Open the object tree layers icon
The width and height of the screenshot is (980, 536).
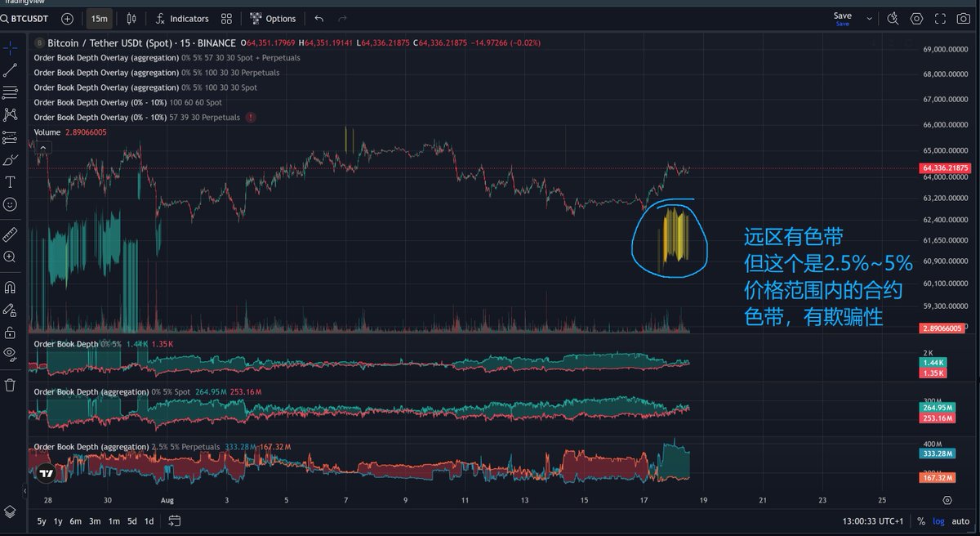coord(11,511)
